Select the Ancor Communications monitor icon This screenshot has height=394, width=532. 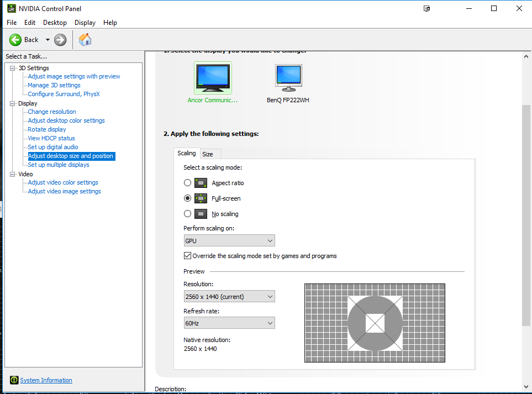click(213, 78)
